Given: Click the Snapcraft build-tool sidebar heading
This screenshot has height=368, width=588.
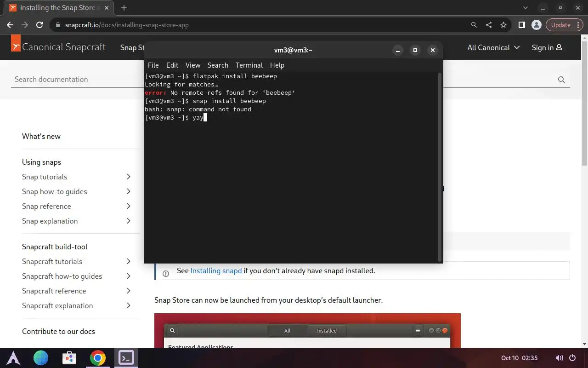Looking at the screenshot, I should pos(55,247).
